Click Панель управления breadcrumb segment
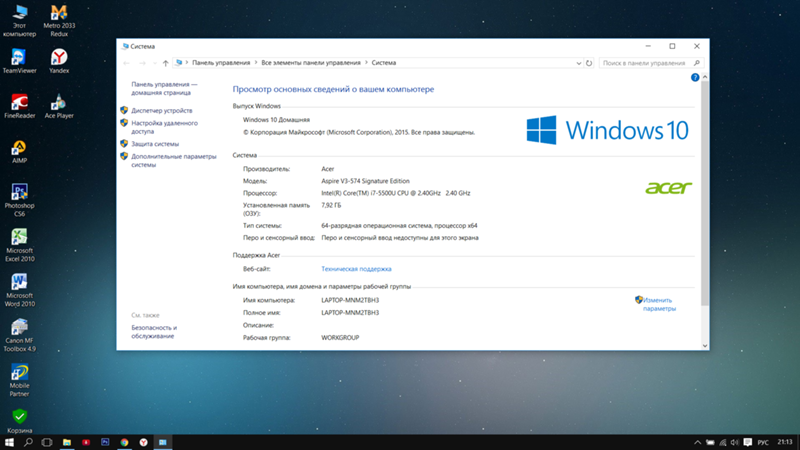 [221, 63]
